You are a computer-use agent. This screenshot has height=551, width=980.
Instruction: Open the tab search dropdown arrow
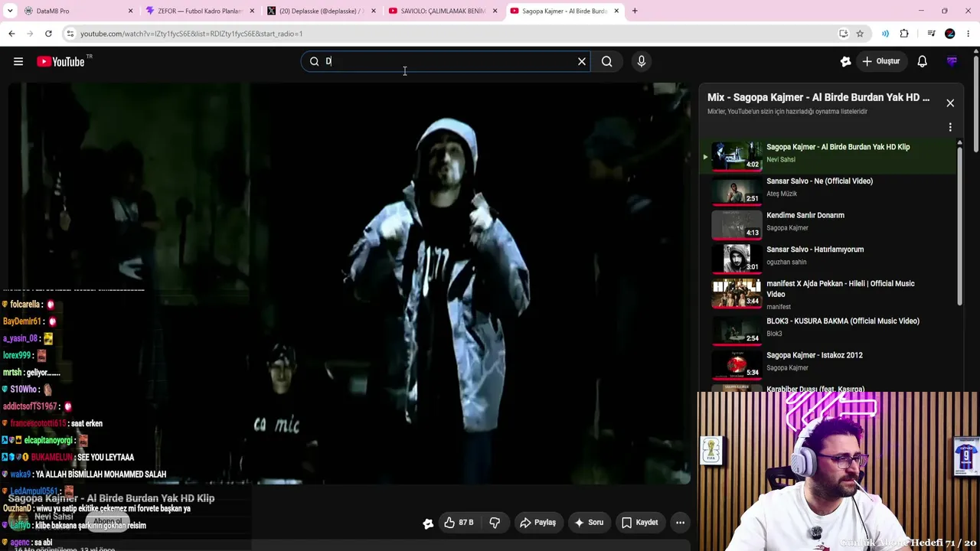[x=8, y=11]
